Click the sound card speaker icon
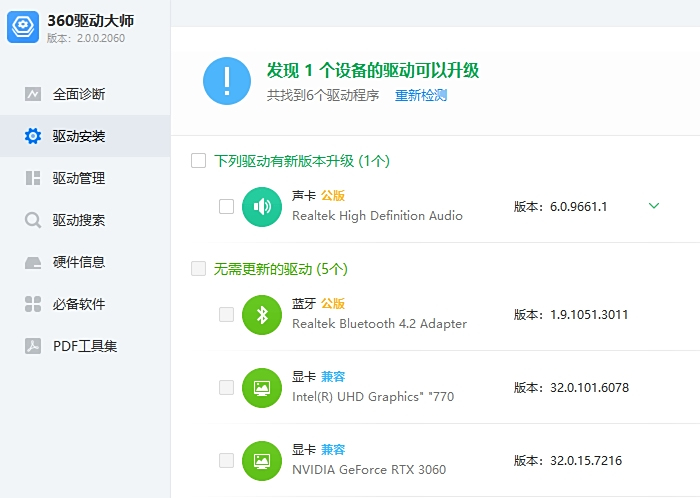 click(x=262, y=206)
